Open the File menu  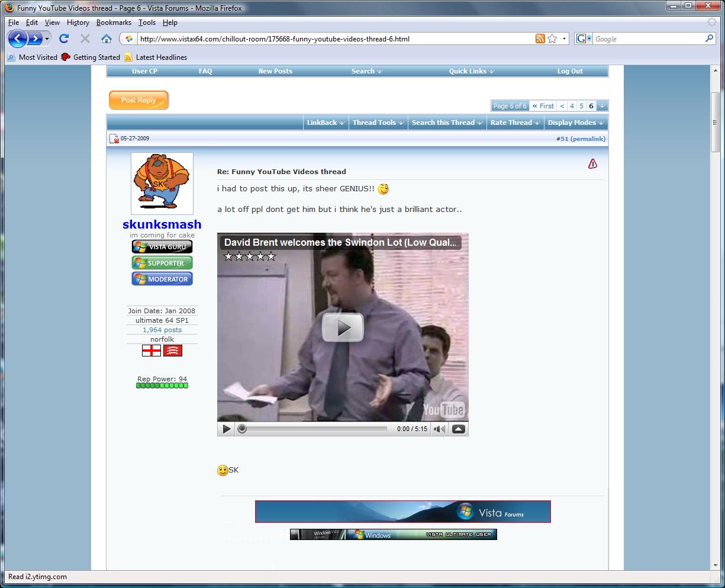click(x=14, y=23)
